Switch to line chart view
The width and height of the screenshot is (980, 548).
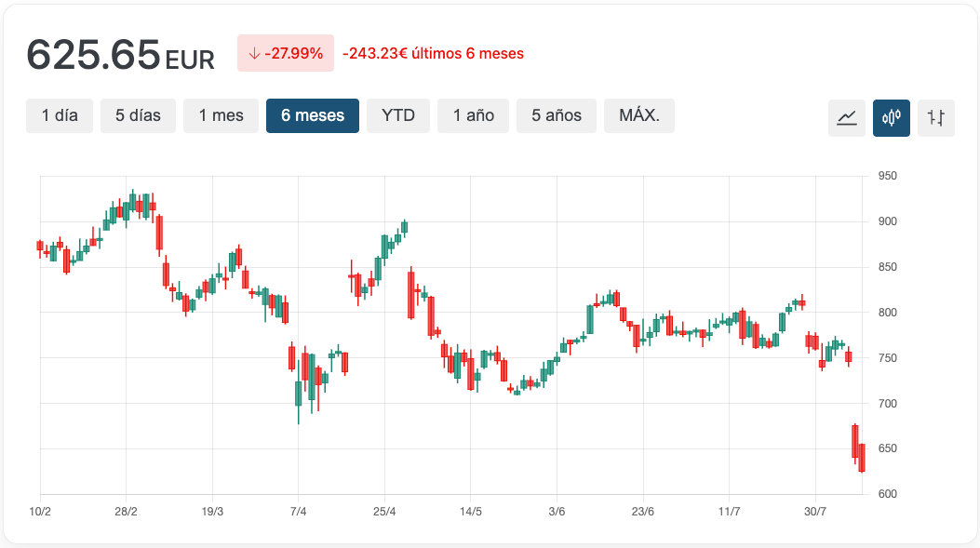[846, 117]
